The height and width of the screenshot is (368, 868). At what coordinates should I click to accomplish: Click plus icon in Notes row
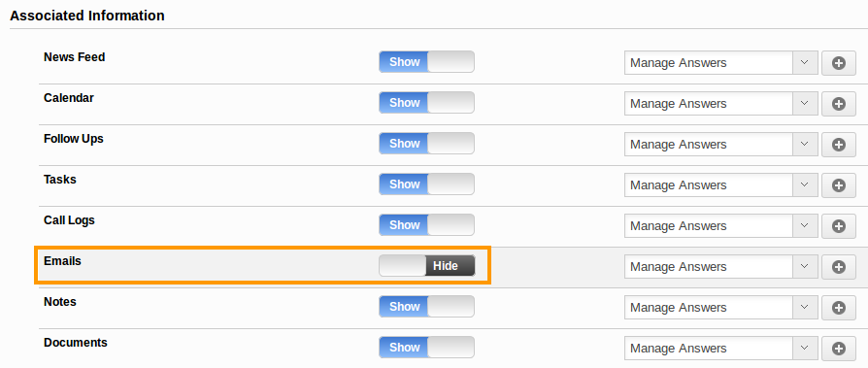click(x=839, y=308)
